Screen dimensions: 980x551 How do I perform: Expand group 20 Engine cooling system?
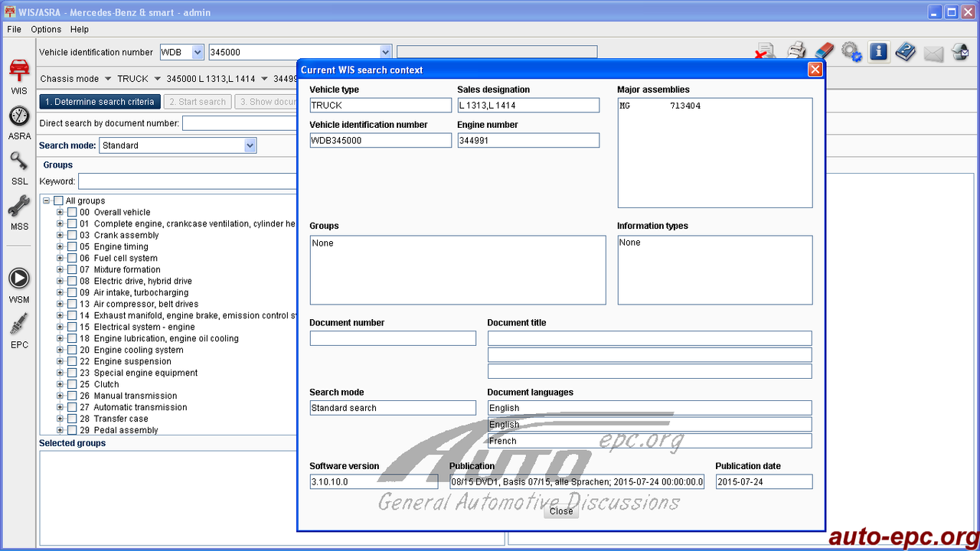point(60,350)
